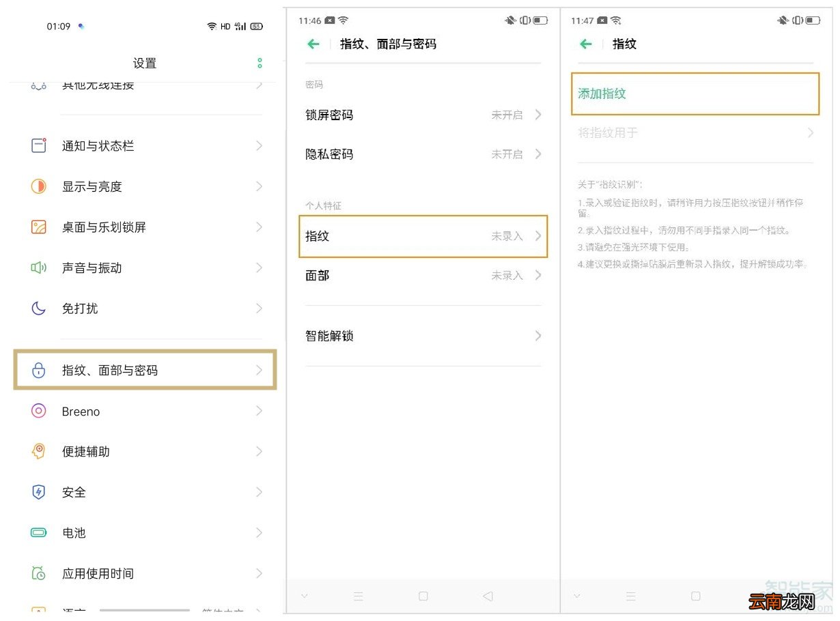840x621 pixels.
Task: Tap 未开启 status next to 隐私密码
Action: pos(507,154)
